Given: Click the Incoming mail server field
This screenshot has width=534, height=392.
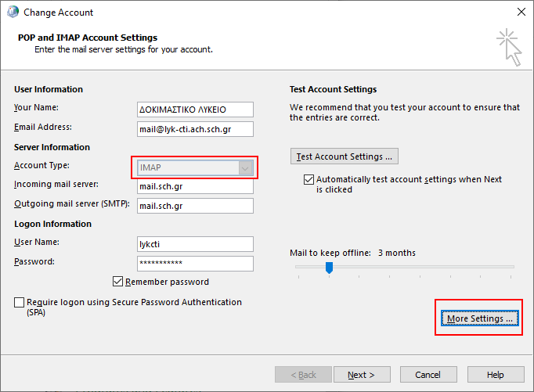Looking at the screenshot, I should click(x=194, y=187).
